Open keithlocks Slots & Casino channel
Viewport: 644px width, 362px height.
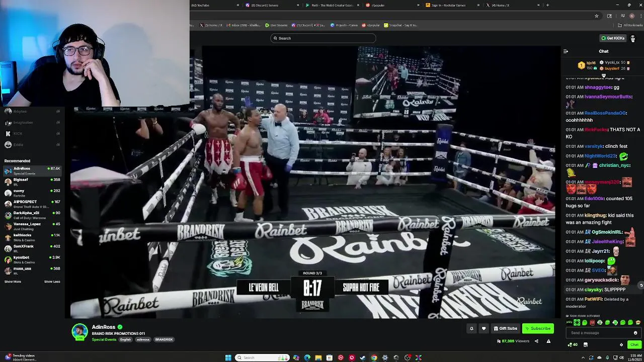click(31, 237)
